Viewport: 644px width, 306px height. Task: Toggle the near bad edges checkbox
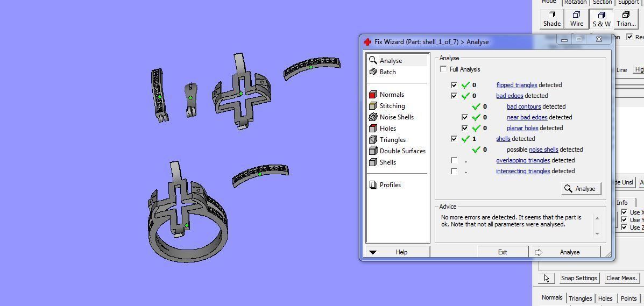click(464, 117)
